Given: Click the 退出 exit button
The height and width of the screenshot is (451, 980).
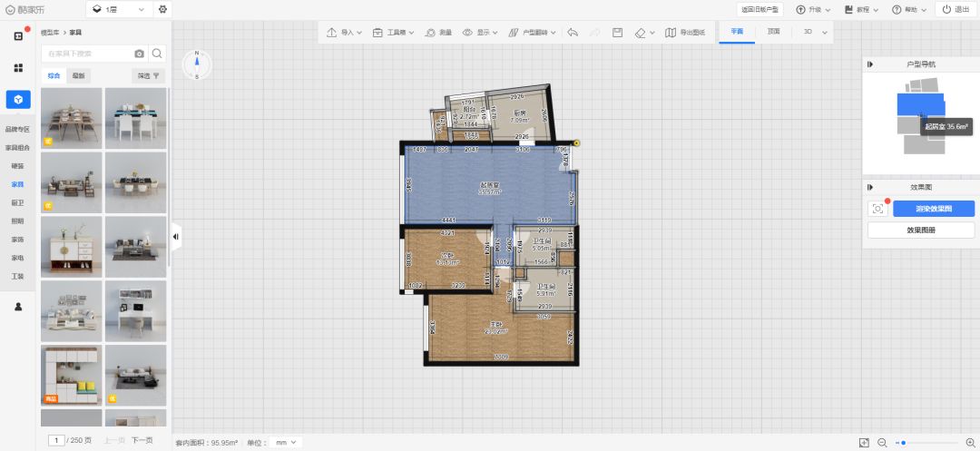Looking at the screenshot, I should coord(955,9).
